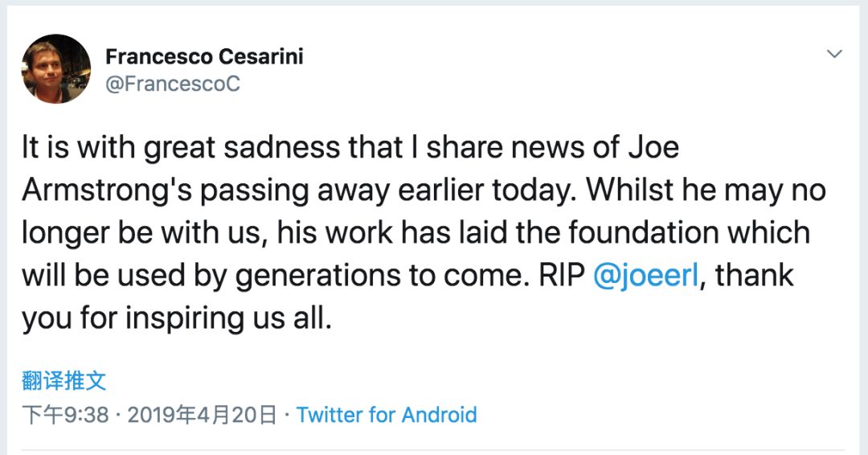Open the Twitter for Android source link

pos(387,415)
